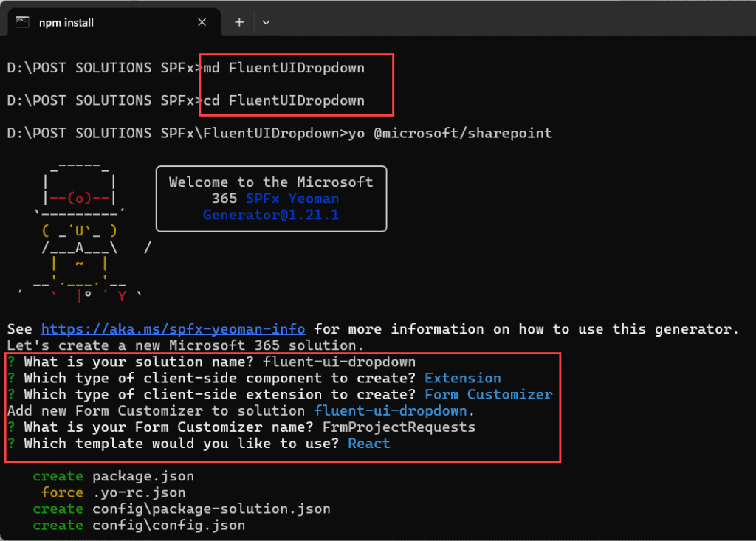Click the '.yo-rc.json' force line
The image size is (756, 541).
pyautogui.click(x=113, y=492)
